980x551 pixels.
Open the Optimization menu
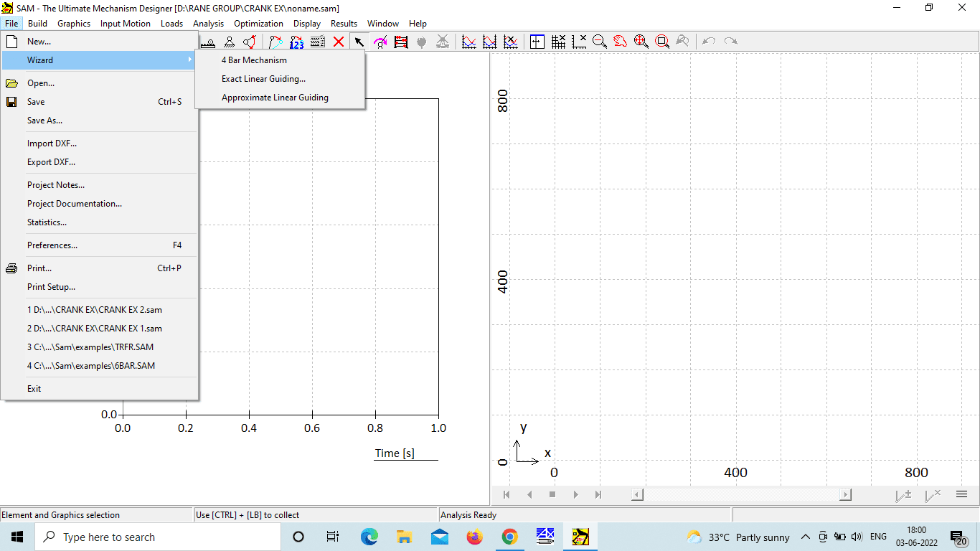258,24
